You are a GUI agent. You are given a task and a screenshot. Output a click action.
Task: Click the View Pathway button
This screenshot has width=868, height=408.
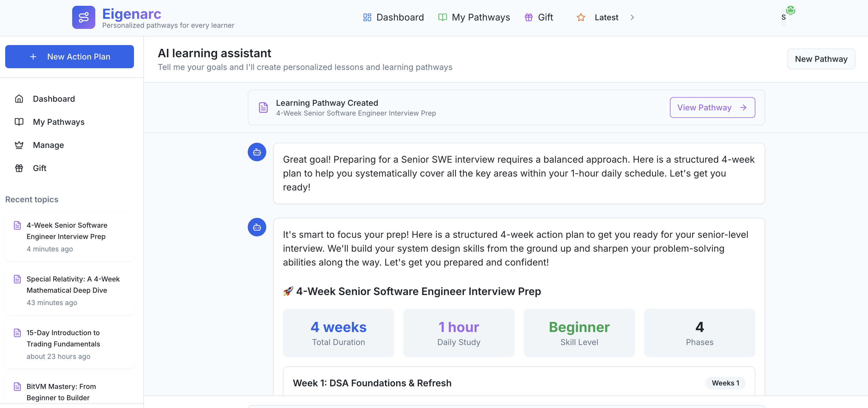click(712, 107)
